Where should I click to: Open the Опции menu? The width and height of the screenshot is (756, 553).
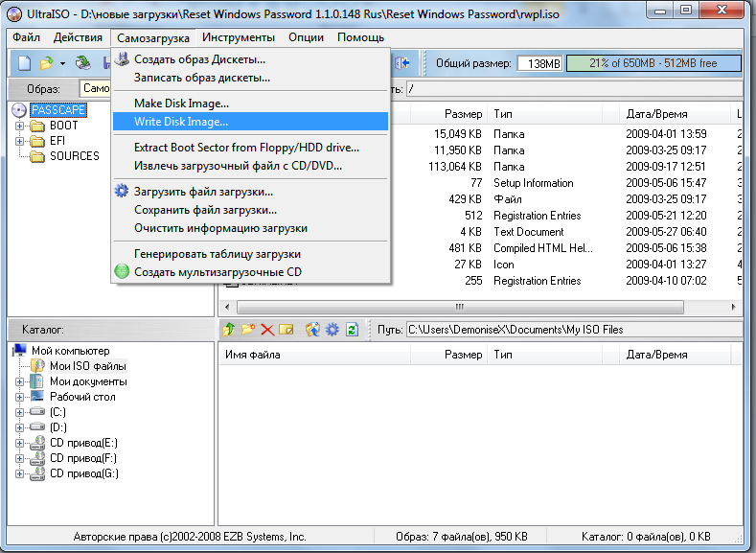307,37
